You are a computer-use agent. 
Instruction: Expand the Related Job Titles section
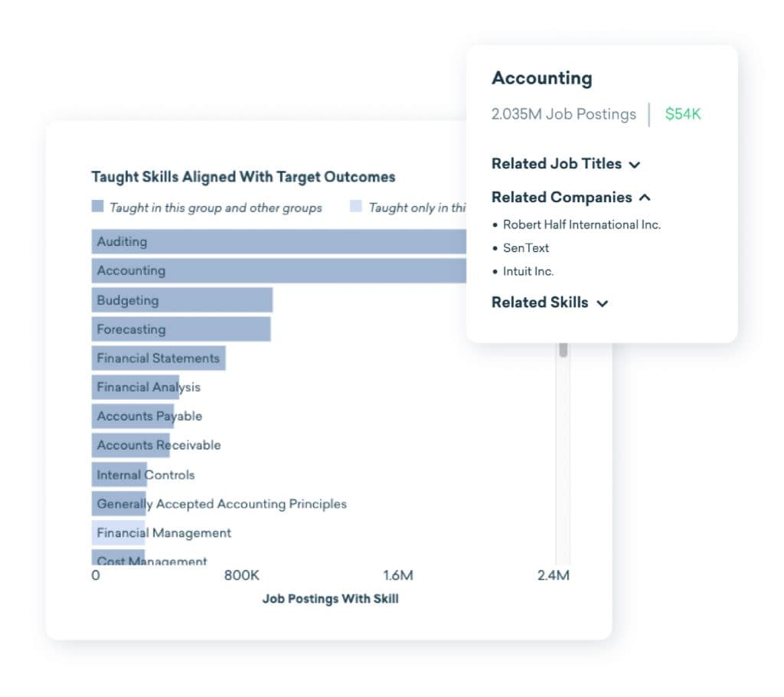click(x=565, y=164)
